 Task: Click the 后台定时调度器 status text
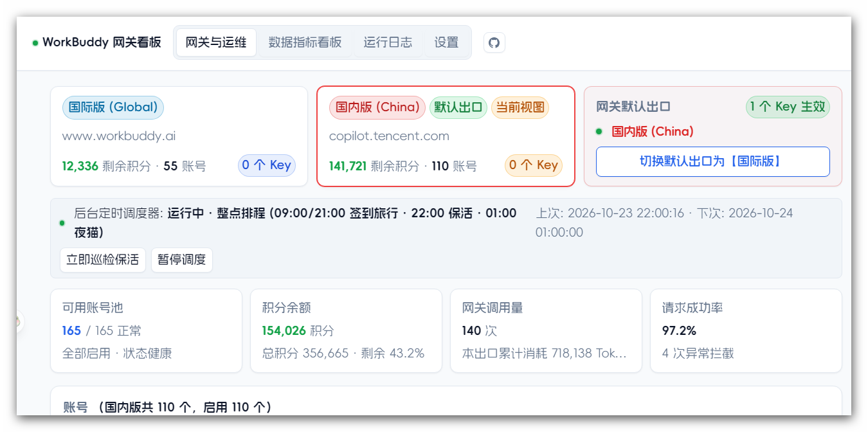point(295,222)
